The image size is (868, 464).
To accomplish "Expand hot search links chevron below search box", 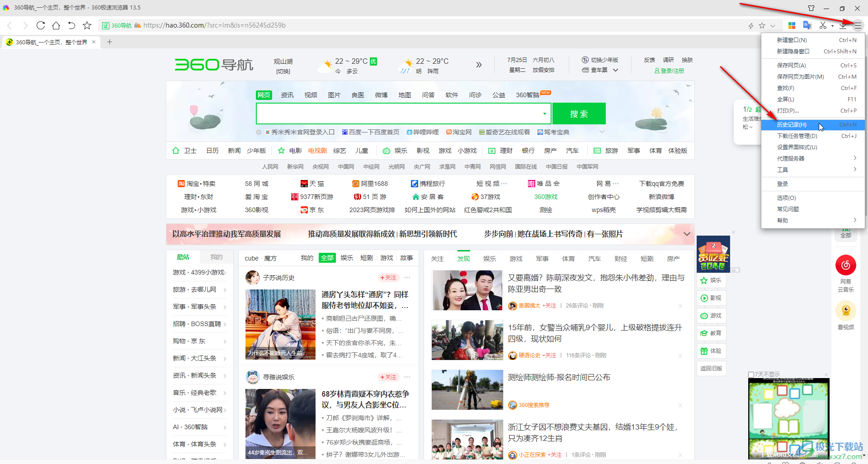I will pyautogui.click(x=602, y=132).
